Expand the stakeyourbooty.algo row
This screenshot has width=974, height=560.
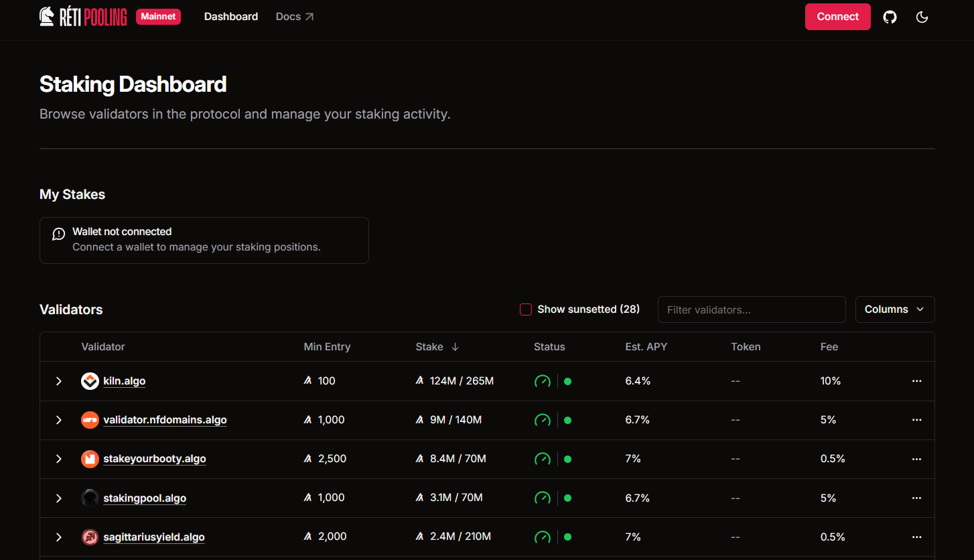point(59,459)
